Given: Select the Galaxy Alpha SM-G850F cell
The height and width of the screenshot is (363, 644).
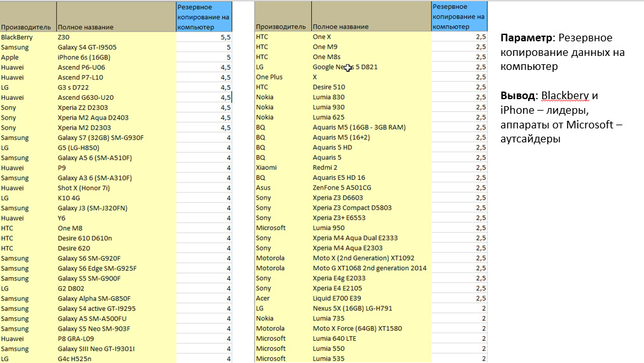Looking at the screenshot, I should [x=116, y=299].
